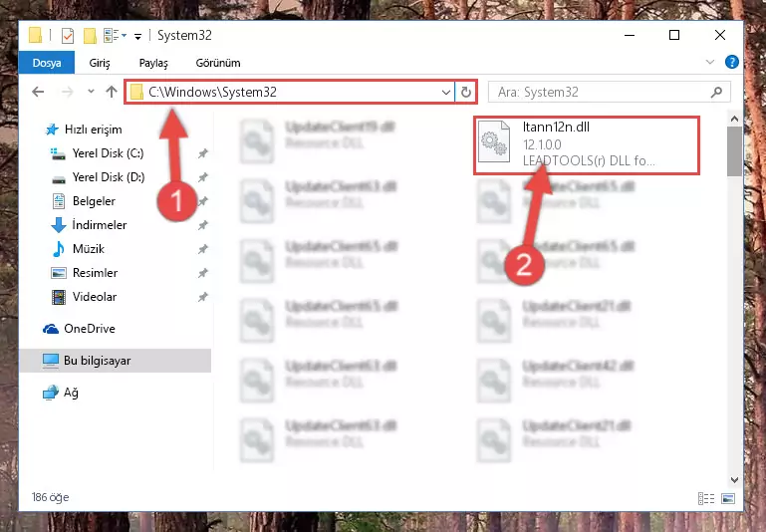Open Help with the question mark icon
This screenshot has width=766, height=532.
[731, 62]
